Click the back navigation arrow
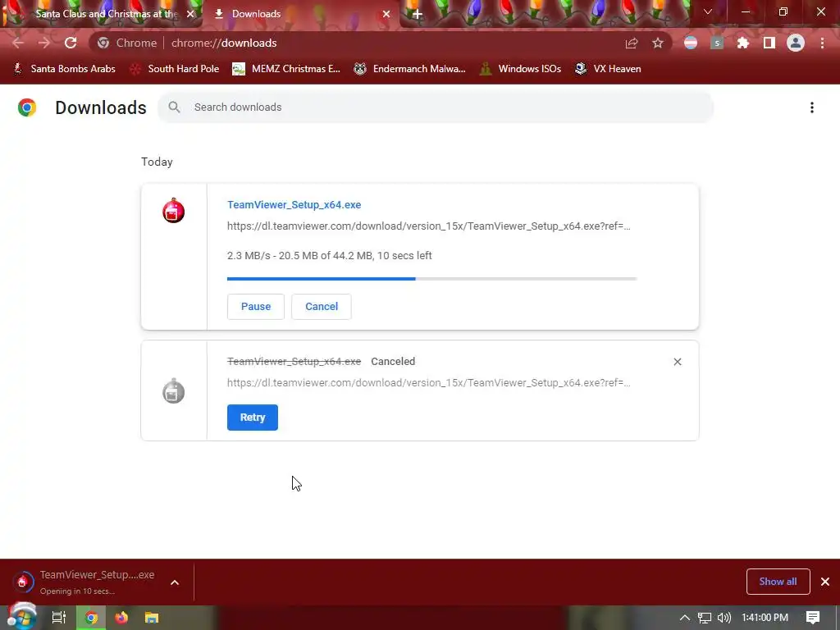This screenshot has width=840, height=630. [x=18, y=43]
